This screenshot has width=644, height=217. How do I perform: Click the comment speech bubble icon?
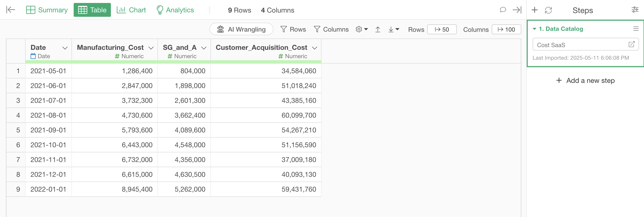click(x=503, y=10)
